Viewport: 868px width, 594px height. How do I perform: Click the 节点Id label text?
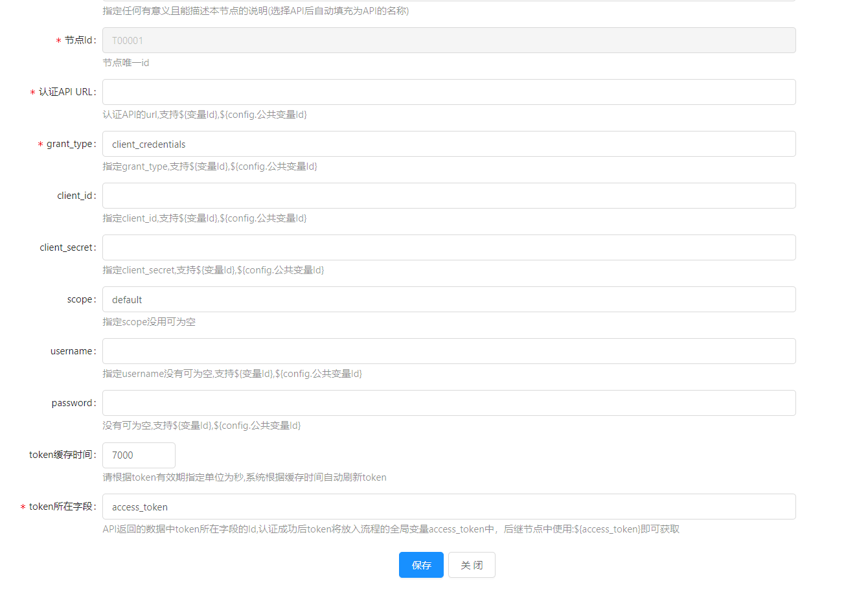(x=79, y=40)
